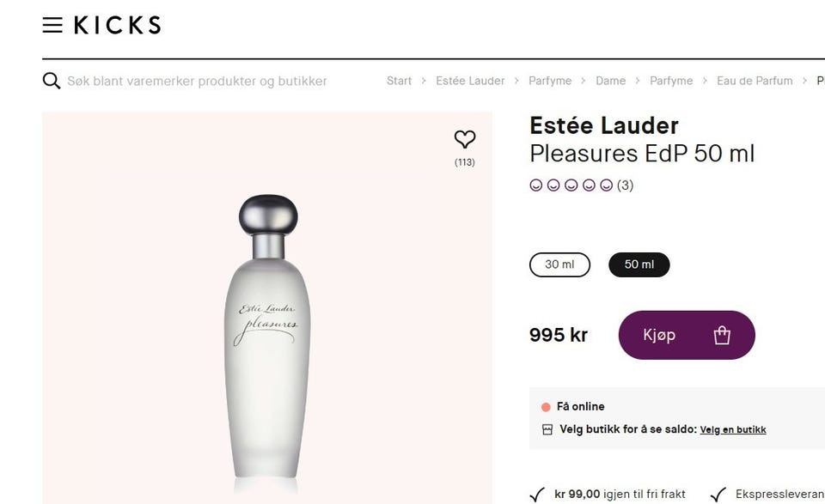
Task: Click the Velg en butikk link
Action: [733, 430]
